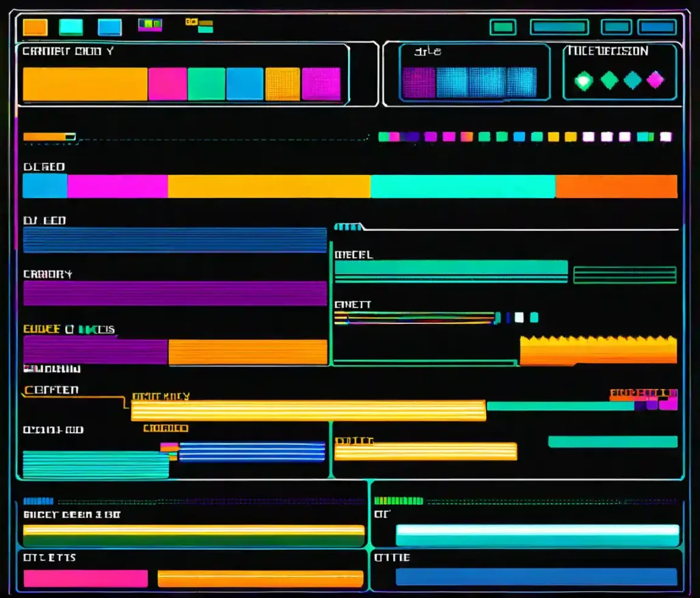Image resolution: width=700 pixels, height=598 pixels.
Task: Click the rightmost blue outlined button at top
Action: click(656, 27)
